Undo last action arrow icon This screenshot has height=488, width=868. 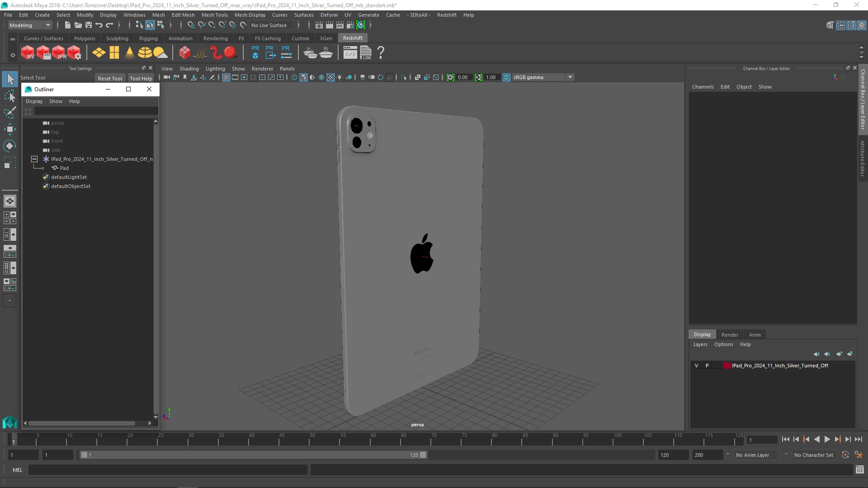tap(99, 25)
